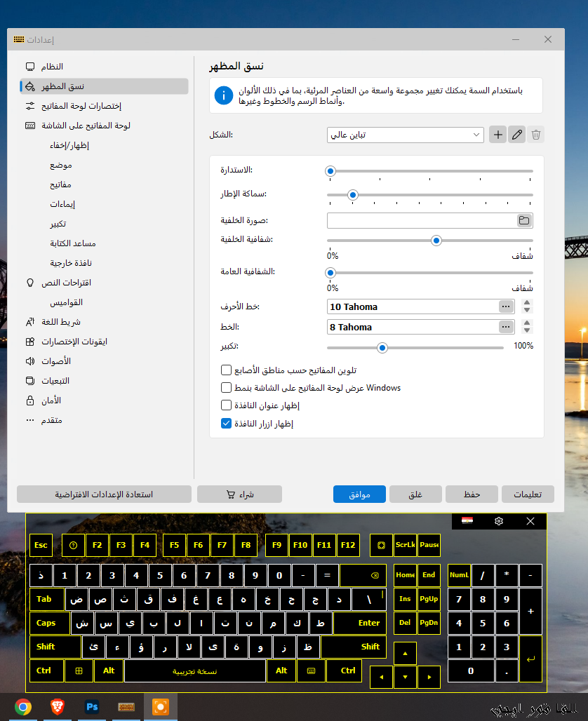Select اختصارات لوحة المفاتيح in sidebar

point(81,106)
